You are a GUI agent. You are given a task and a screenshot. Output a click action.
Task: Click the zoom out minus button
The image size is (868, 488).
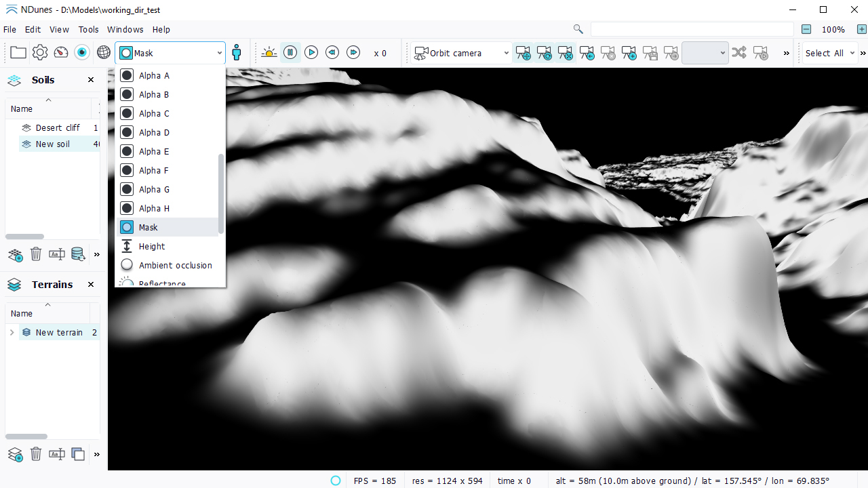806,29
